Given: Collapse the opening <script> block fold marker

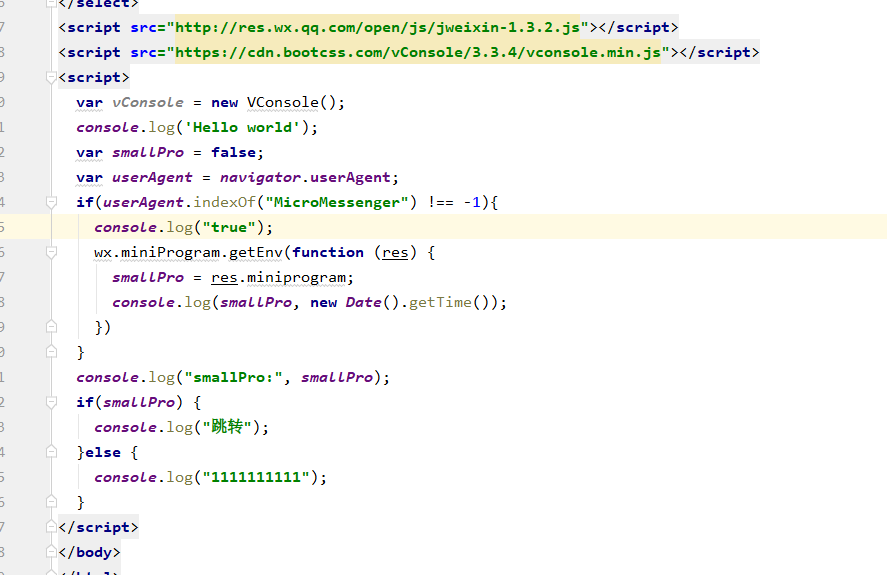Looking at the screenshot, I should pos(51,78).
